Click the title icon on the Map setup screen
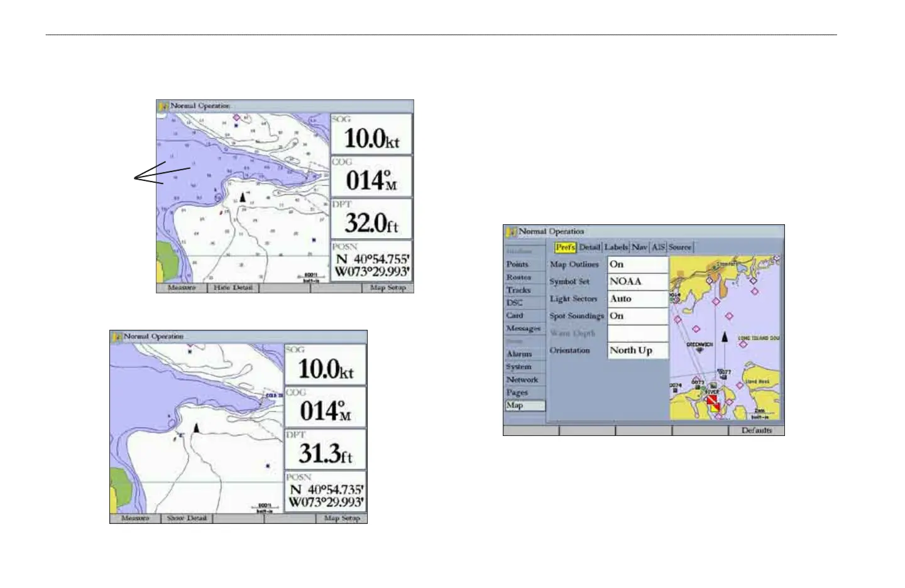The height and width of the screenshot is (588, 905). [x=511, y=232]
